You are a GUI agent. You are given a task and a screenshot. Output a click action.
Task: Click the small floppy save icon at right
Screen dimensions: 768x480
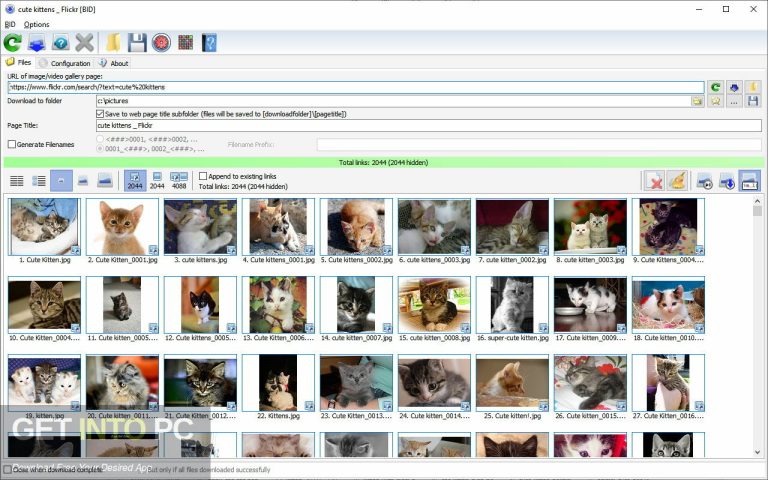(x=753, y=101)
